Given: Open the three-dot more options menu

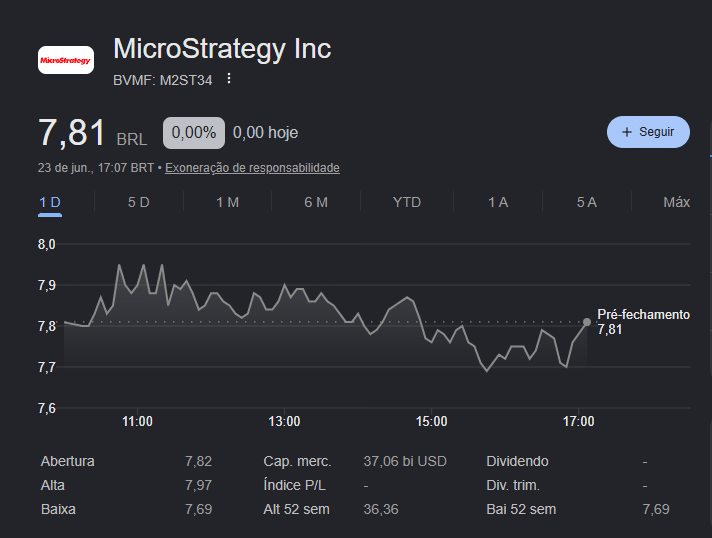Looking at the screenshot, I should tap(229, 79).
